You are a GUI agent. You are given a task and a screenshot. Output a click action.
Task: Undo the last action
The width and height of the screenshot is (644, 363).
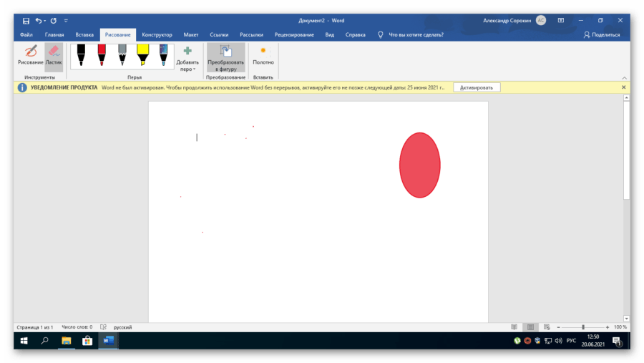[x=39, y=21]
